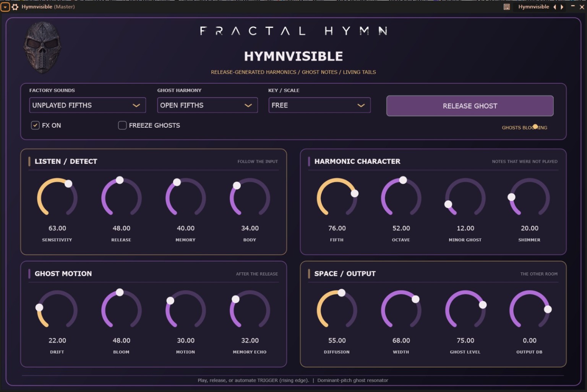The image size is (587, 392).
Task: Open the Key / Scale dropdown
Action: tap(319, 105)
